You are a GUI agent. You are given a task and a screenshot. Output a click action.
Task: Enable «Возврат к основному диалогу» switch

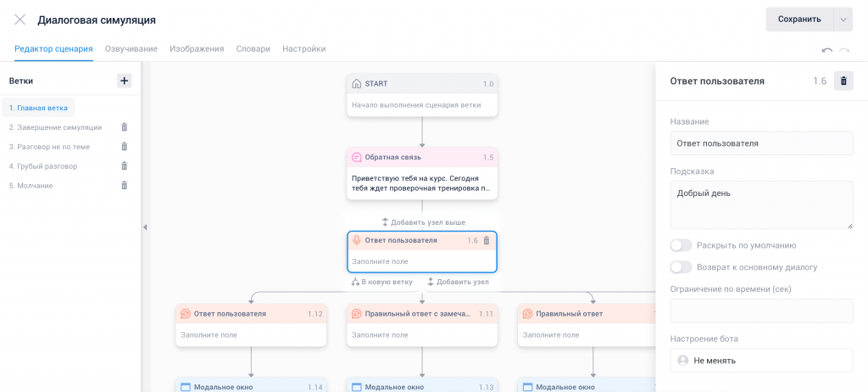pyautogui.click(x=681, y=267)
